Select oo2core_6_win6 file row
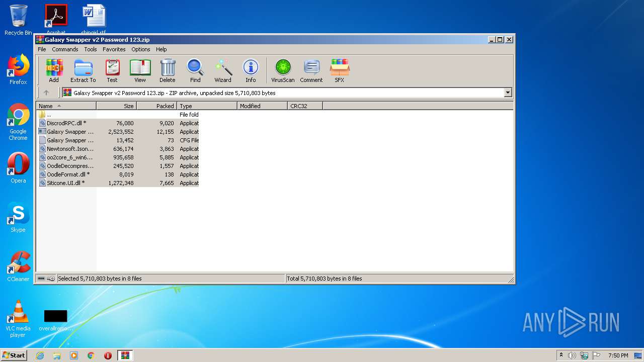Viewport: 644px width, 362px height. [x=118, y=157]
